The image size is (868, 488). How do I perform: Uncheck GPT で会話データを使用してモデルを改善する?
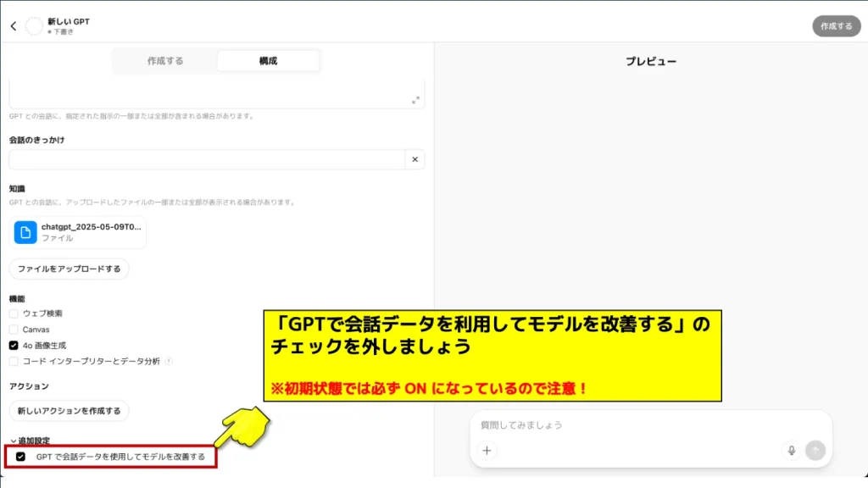click(x=20, y=457)
